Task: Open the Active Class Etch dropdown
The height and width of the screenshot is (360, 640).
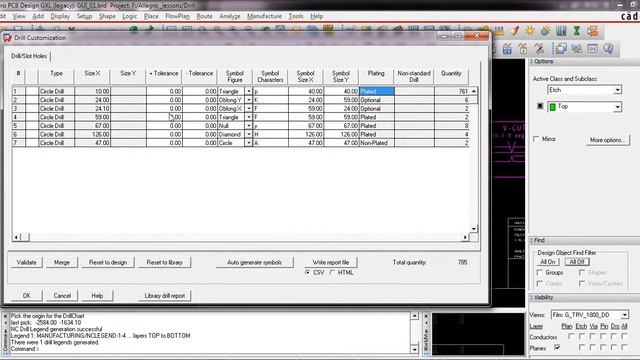Action: [x=618, y=90]
